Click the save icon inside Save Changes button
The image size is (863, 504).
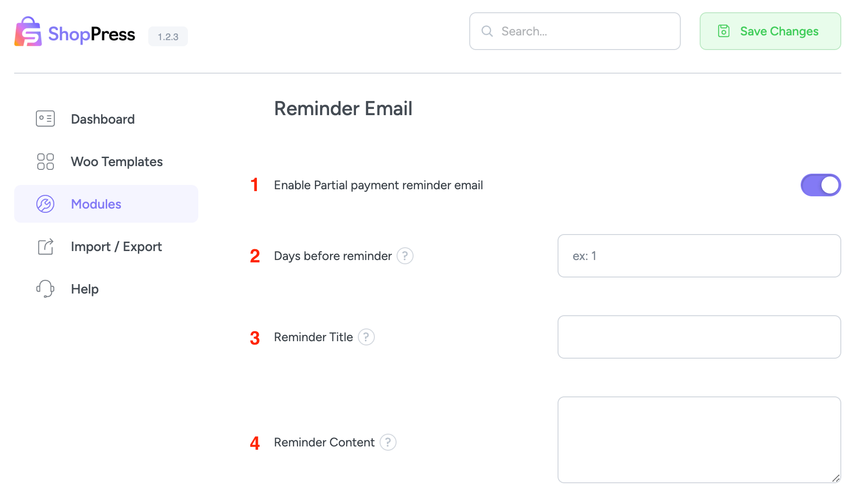click(724, 31)
